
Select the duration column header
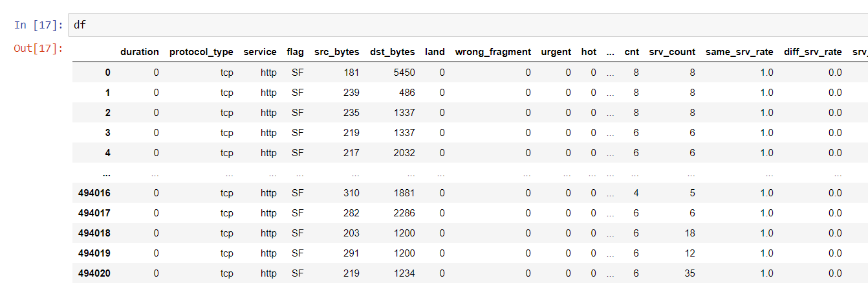coord(139,52)
